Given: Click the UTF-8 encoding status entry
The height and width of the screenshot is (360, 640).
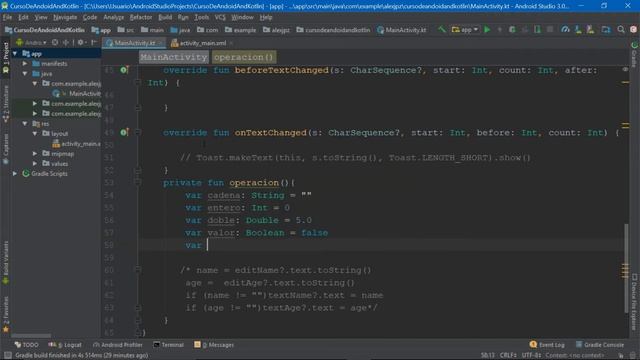Looking at the screenshot, I should click(x=531, y=355).
